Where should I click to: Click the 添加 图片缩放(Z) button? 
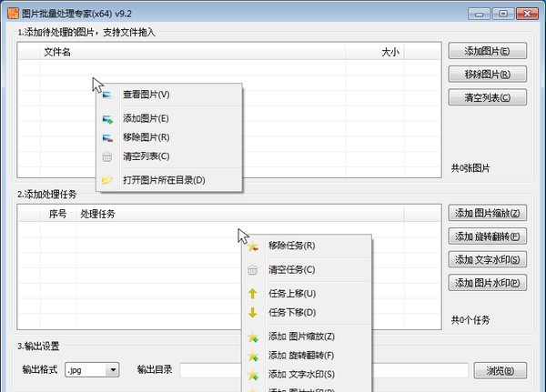pos(487,213)
